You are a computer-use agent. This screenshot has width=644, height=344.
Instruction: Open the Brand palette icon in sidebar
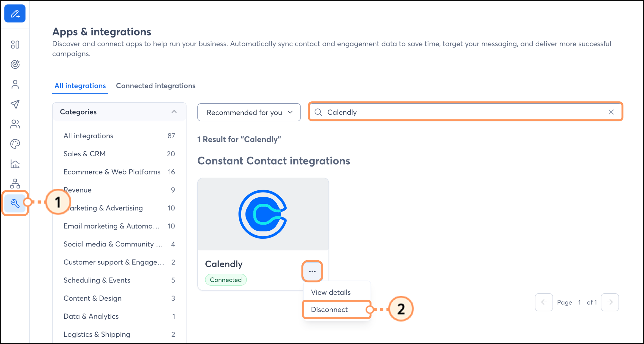pyautogui.click(x=15, y=144)
